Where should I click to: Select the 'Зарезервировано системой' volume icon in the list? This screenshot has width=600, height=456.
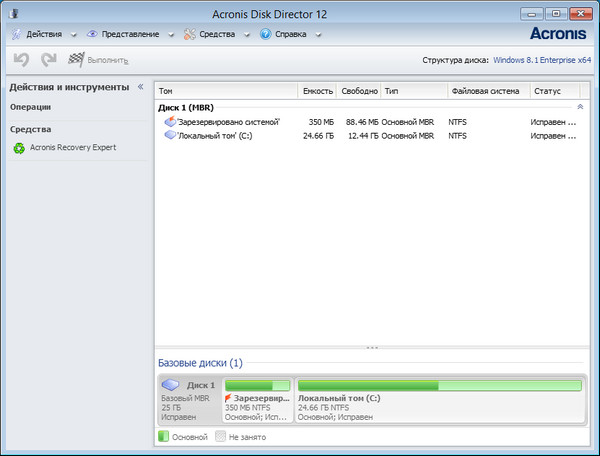[170, 122]
